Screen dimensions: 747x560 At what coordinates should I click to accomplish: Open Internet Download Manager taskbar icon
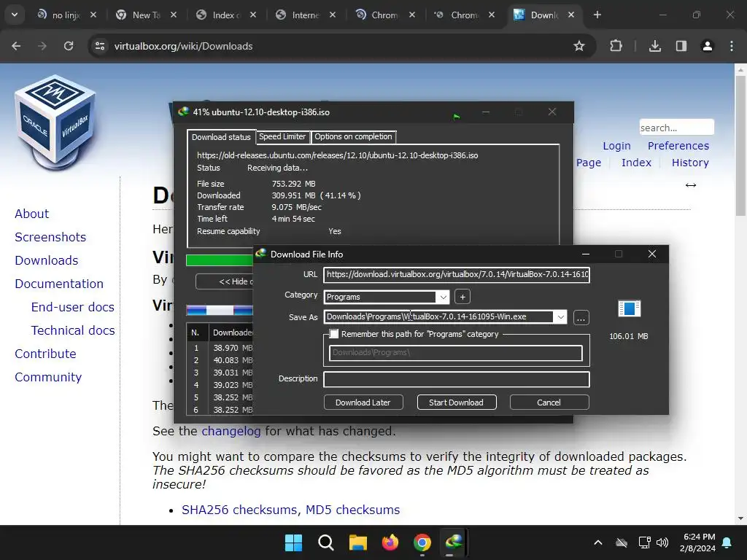pyautogui.click(x=454, y=542)
